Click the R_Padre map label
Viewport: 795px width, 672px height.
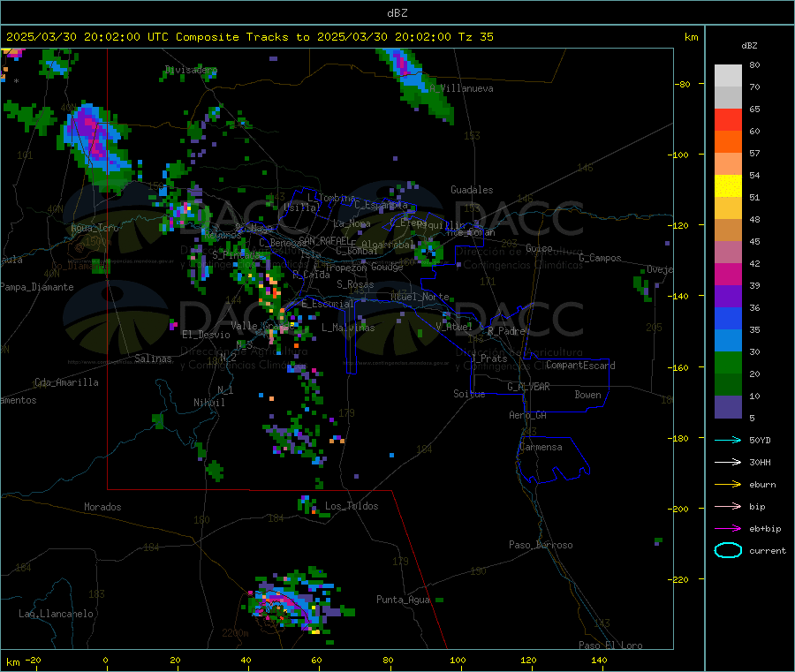[x=506, y=331]
